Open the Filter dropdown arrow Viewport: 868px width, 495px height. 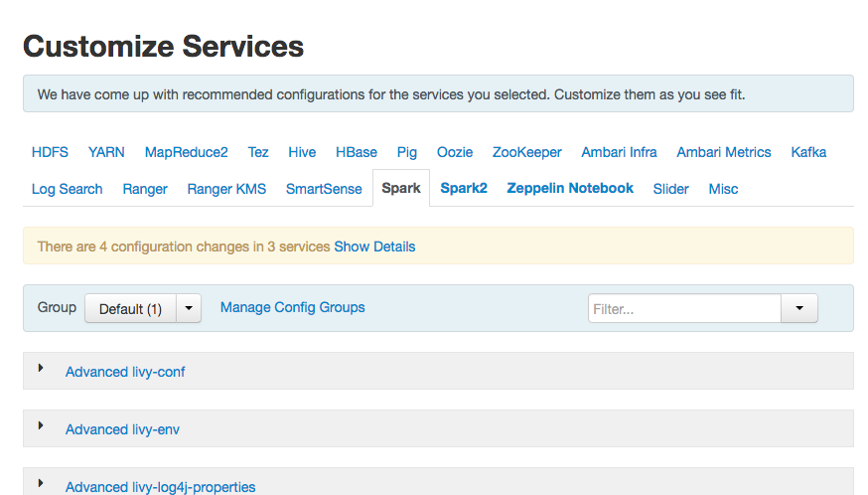tap(798, 308)
